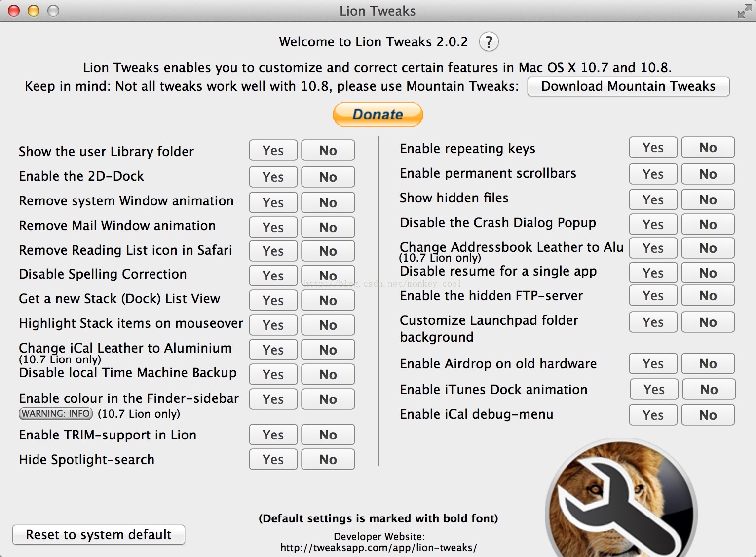Set Enable permanent scrollbars to No
This screenshot has height=557, width=756.
(708, 174)
